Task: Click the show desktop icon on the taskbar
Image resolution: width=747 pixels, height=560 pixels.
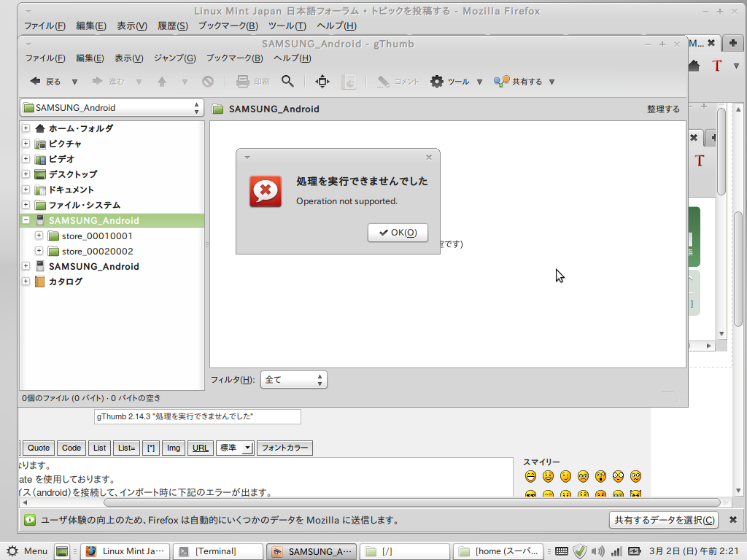Action: tap(62, 551)
